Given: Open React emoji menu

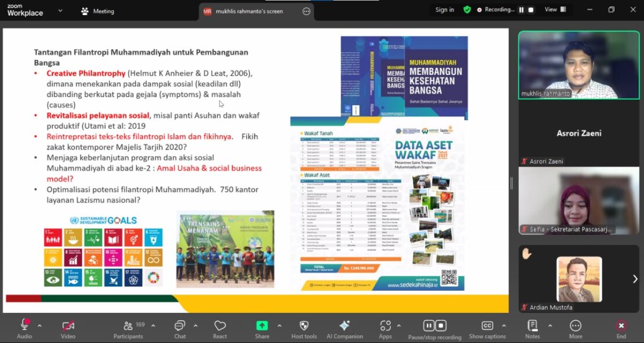Looking at the screenshot, I should [x=220, y=329].
